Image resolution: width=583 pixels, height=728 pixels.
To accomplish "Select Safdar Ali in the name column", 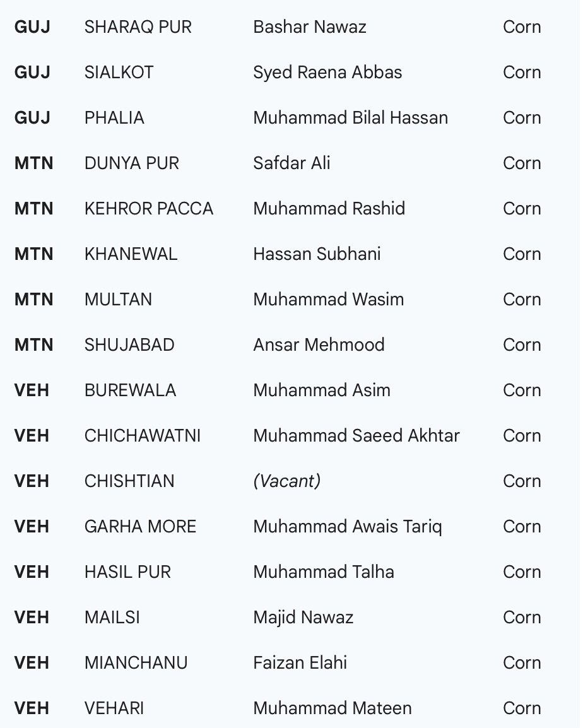I will pyautogui.click(x=291, y=163).
